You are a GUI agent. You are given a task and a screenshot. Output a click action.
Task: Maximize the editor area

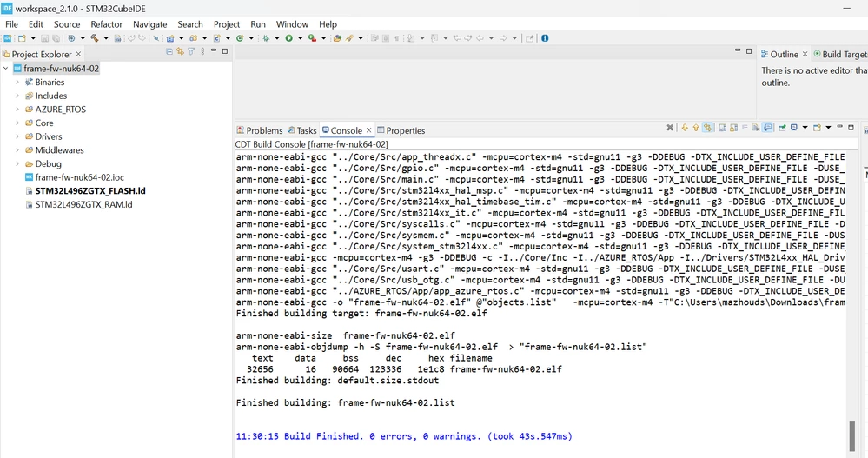(749, 51)
